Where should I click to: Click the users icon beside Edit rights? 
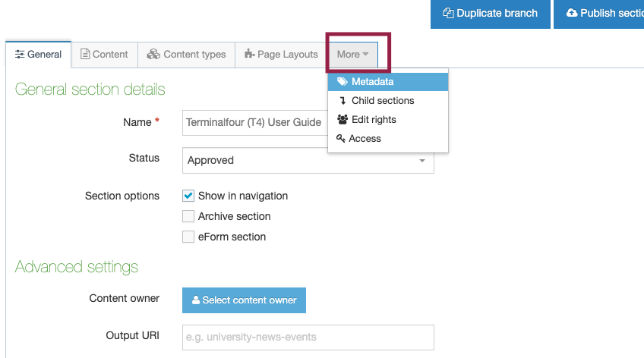343,119
